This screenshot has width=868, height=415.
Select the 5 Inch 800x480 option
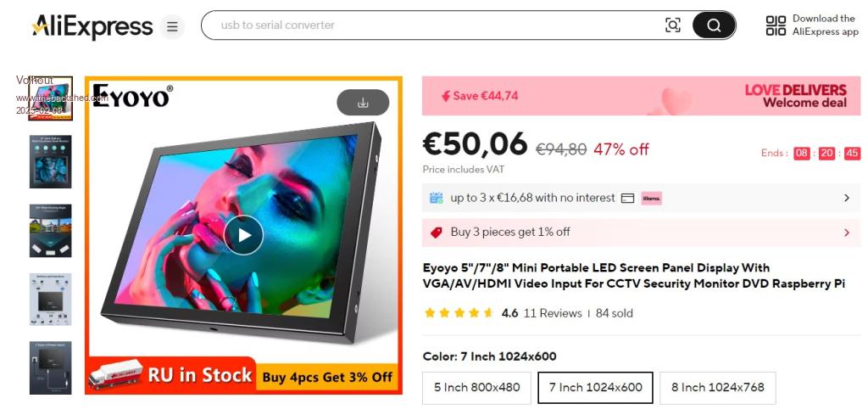click(476, 387)
